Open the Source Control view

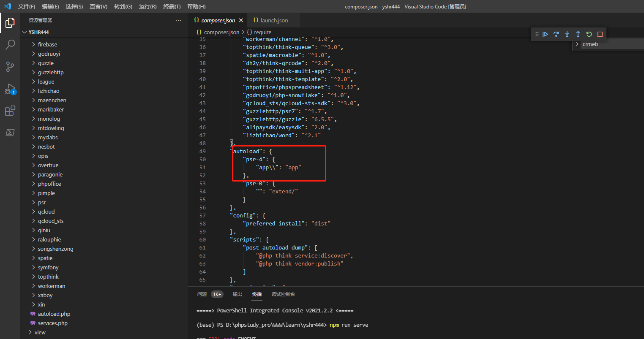pos(10,66)
